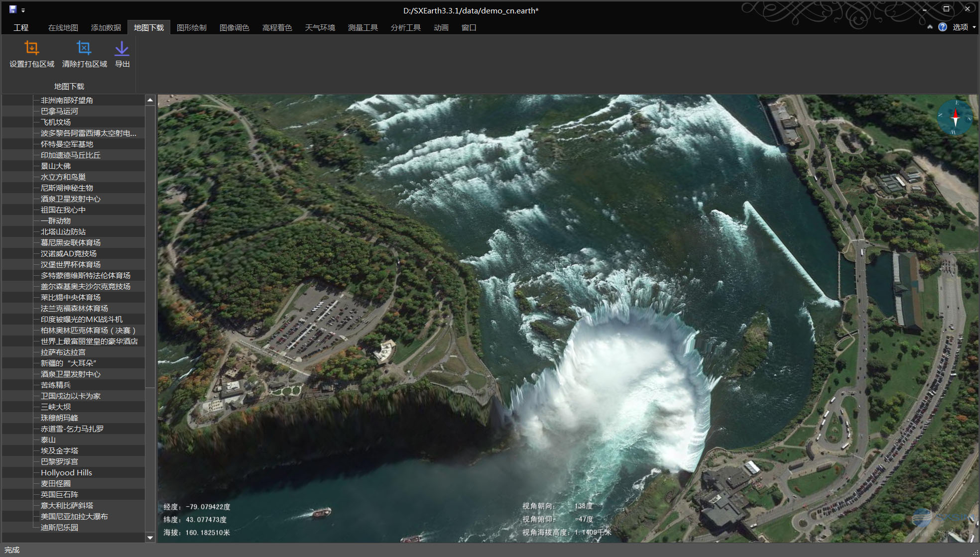This screenshot has width=980, height=557.
Task: Select 卫国戍边以卡为家 item
Action: point(71,396)
